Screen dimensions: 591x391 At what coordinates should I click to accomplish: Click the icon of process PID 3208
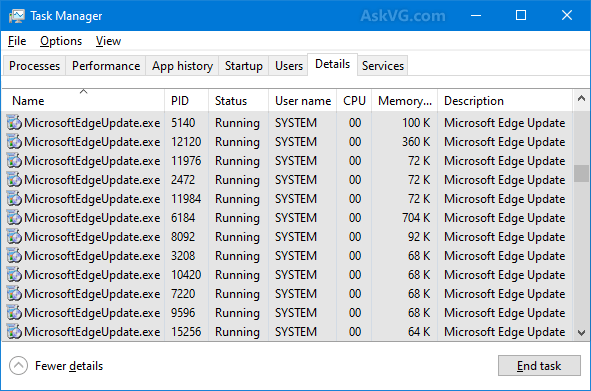[14, 256]
